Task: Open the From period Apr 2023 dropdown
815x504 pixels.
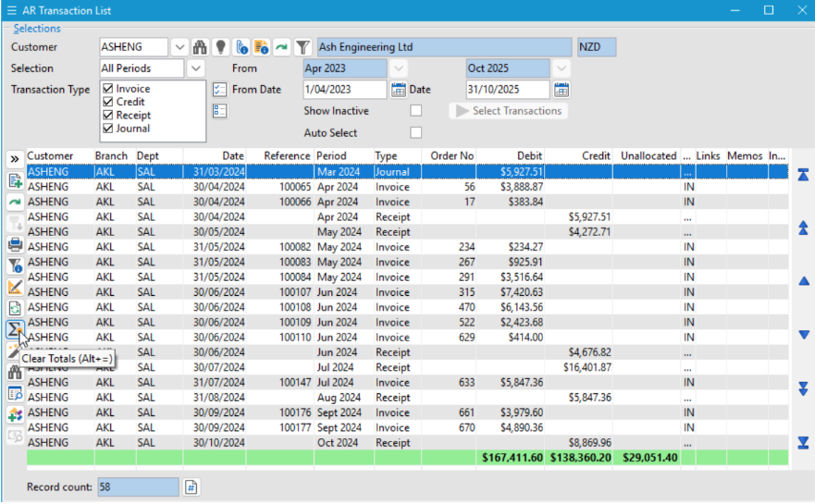Action: pos(398,68)
